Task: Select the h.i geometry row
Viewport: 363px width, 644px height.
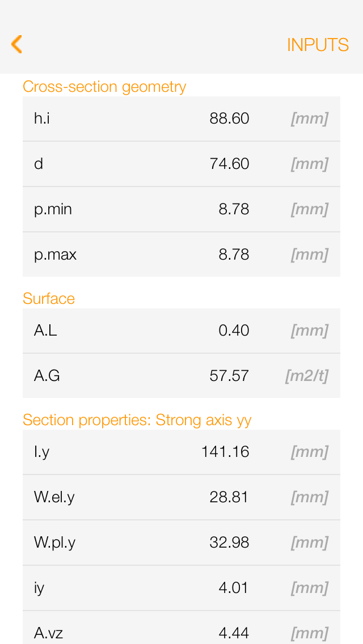Action: point(181,118)
